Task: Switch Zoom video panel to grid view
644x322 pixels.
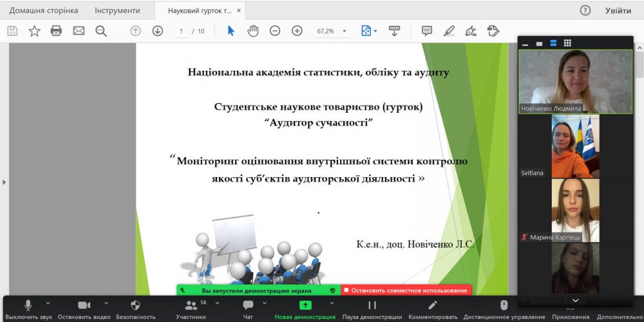Action: (x=567, y=43)
